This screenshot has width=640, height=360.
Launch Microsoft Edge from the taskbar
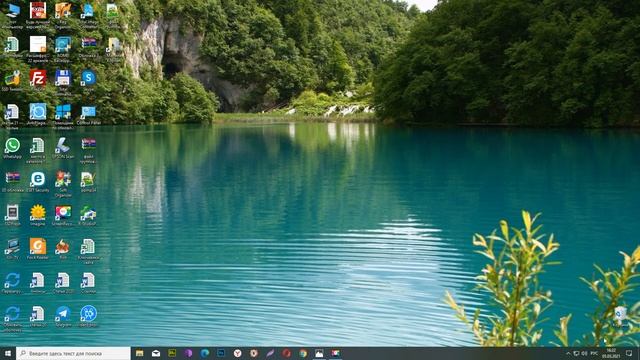(x=205, y=353)
